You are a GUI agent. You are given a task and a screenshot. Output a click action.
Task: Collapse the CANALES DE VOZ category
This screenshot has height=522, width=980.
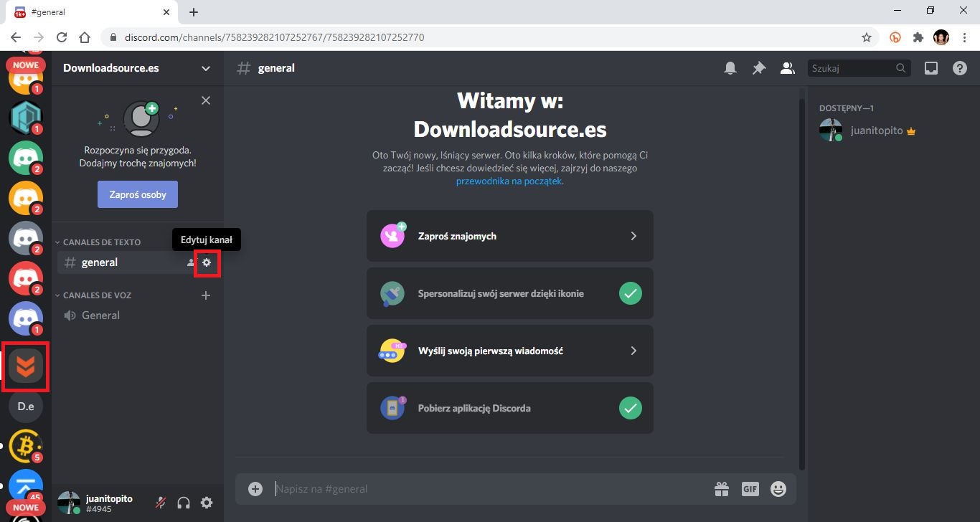tap(93, 295)
